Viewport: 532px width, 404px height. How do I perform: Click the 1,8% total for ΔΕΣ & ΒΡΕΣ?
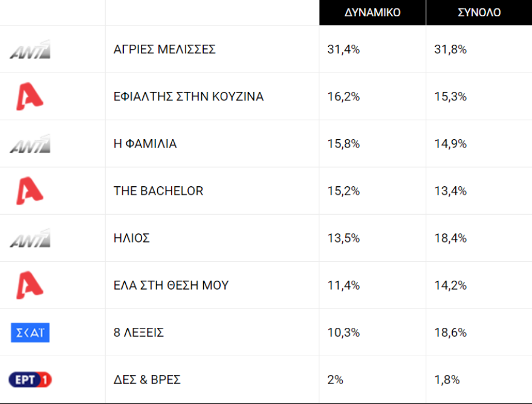tap(447, 380)
